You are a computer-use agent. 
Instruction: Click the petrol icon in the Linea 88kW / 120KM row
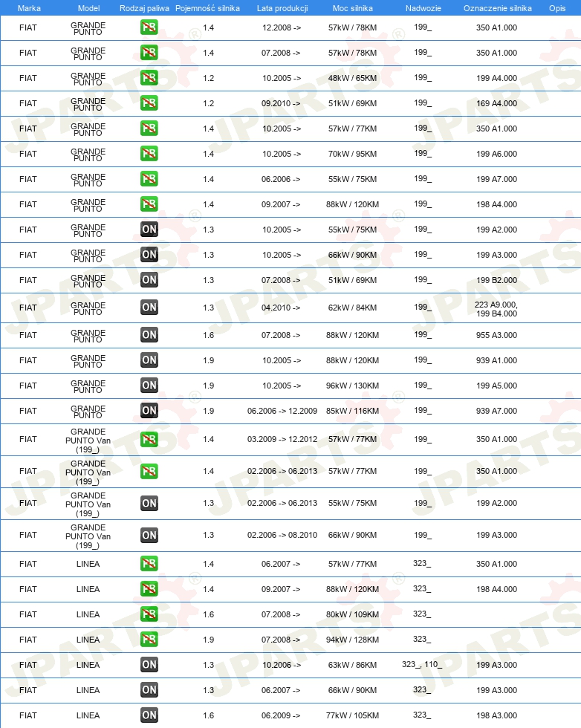[149, 588]
